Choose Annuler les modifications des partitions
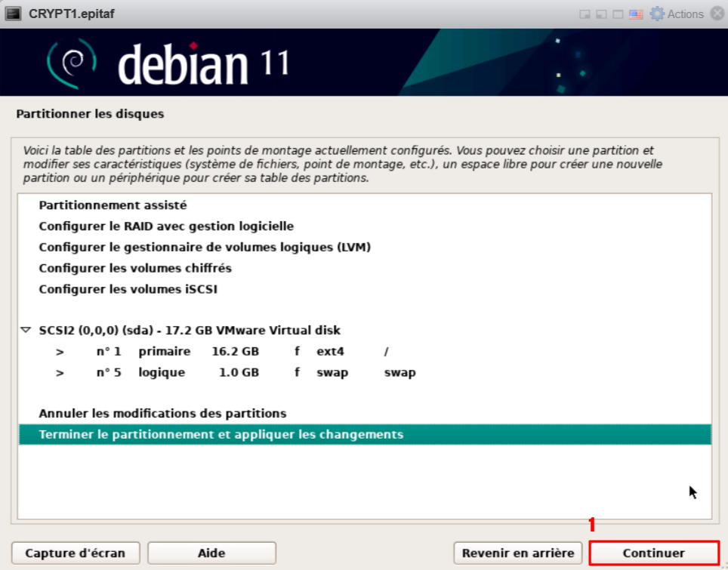This screenshot has height=570, width=728. pos(162,413)
